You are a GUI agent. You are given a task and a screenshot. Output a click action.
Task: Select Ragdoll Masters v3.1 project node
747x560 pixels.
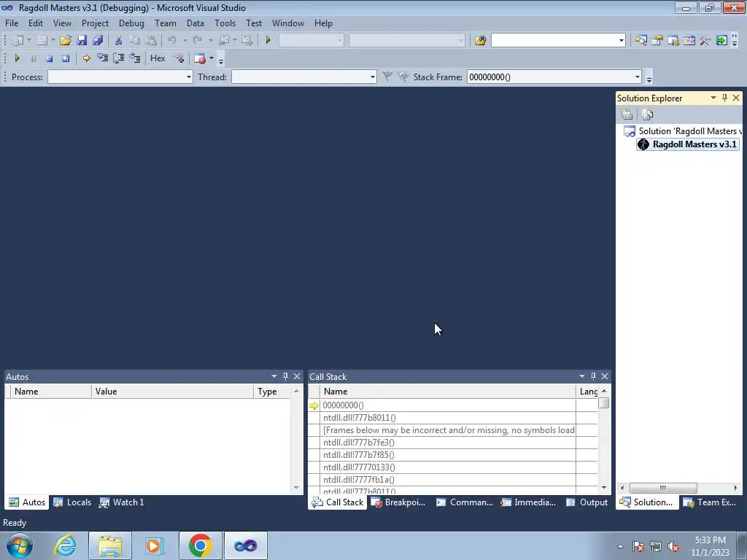tap(689, 144)
